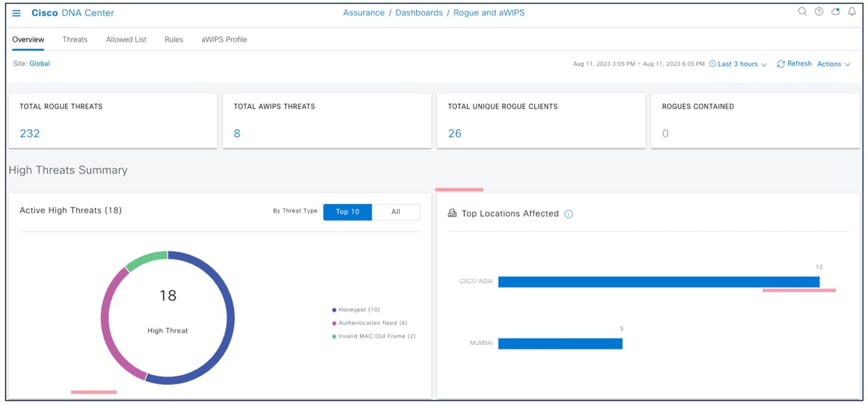This screenshot has width=868, height=405.
Task: Open the Actions dropdown
Action: [x=834, y=64]
